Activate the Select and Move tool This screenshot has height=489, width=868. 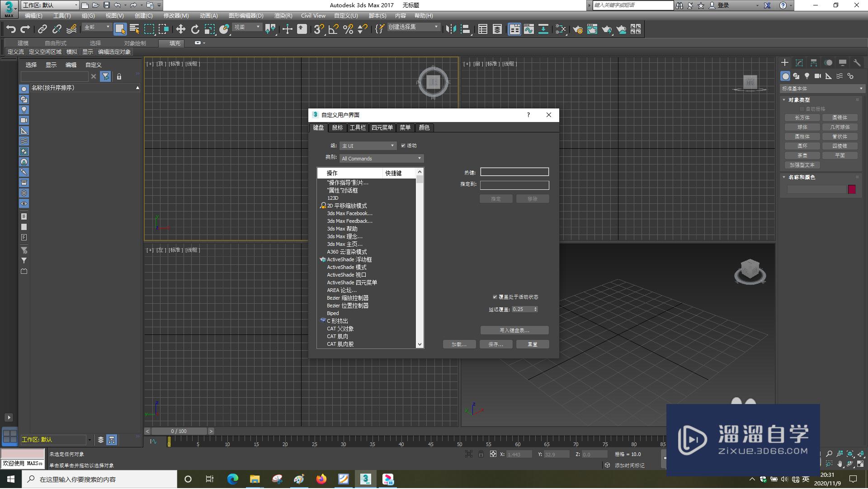[x=181, y=29]
